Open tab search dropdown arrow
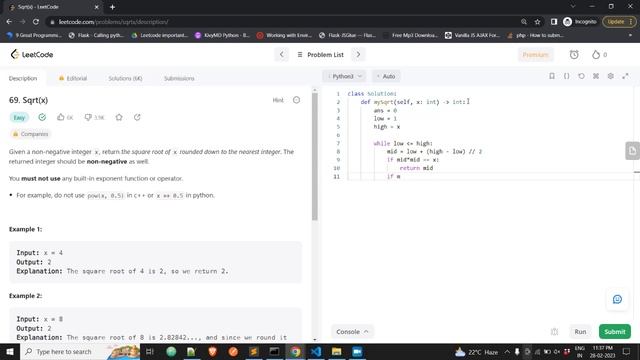This screenshot has width=640, height=360. click(573, 7)
